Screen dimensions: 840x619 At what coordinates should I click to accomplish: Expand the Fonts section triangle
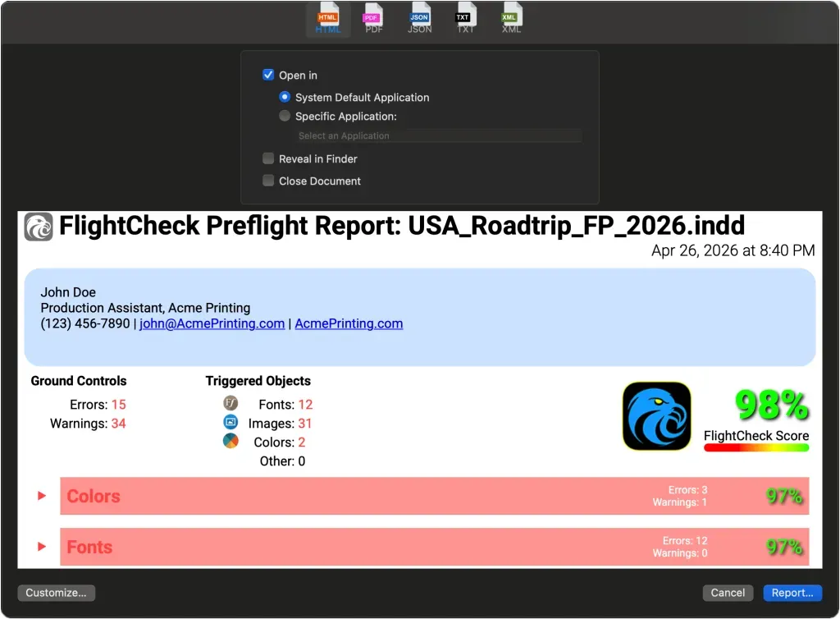click(x=42, y=547)
